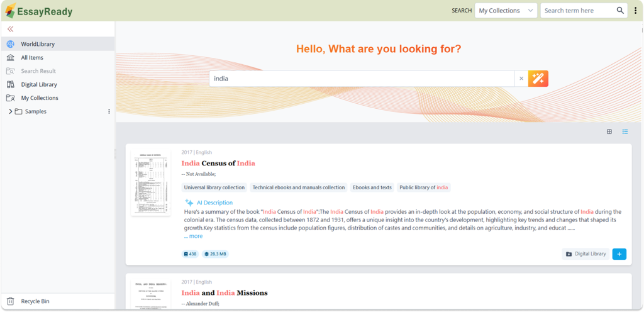Screen dimensions: 644x312
Task: Open the Recycle Bin
Action: click(x=58, y=301)
